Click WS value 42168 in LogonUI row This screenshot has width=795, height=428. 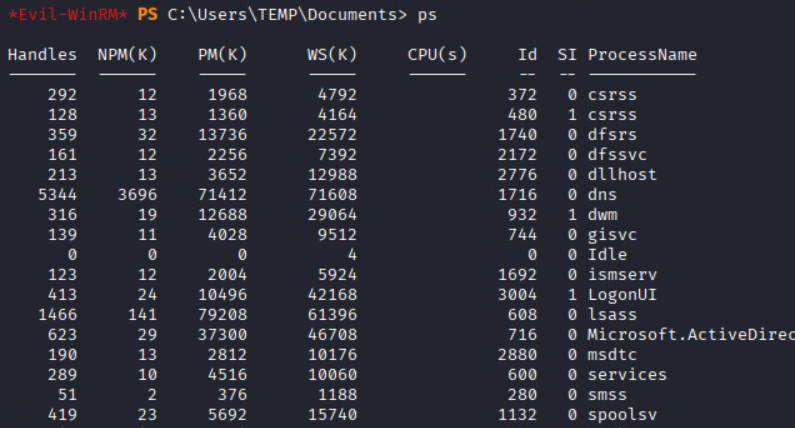(332, 295)
